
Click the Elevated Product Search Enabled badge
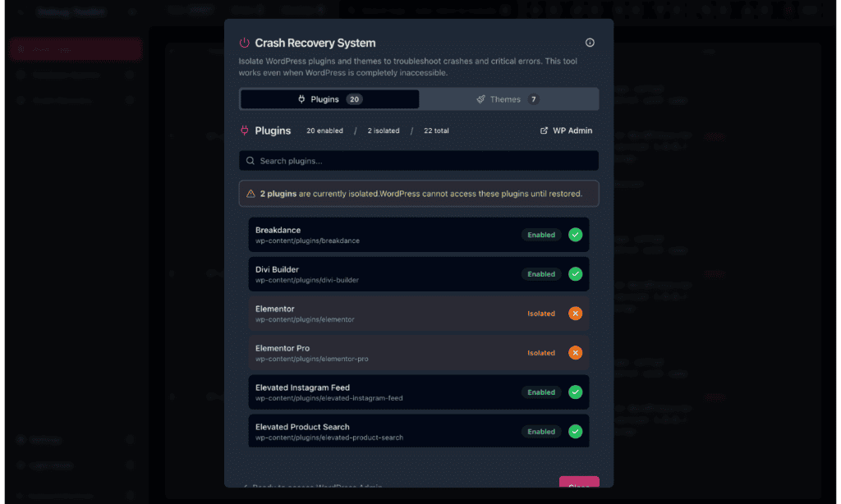tap(541, 432)
